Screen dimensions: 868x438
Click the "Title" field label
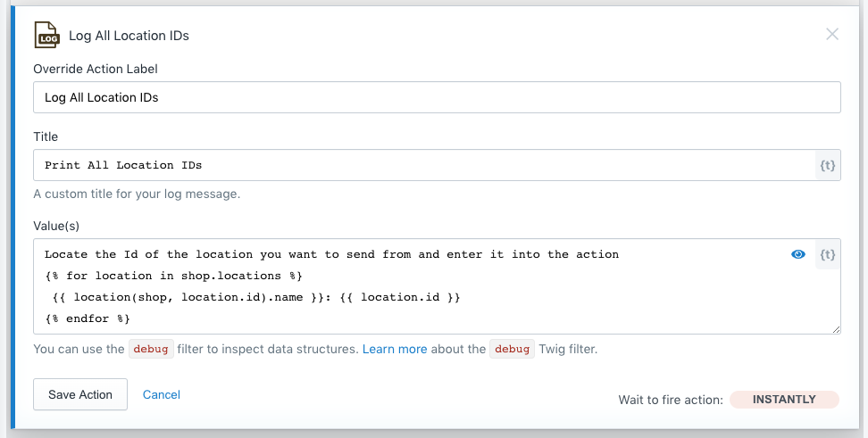click(x=46, y=136)
